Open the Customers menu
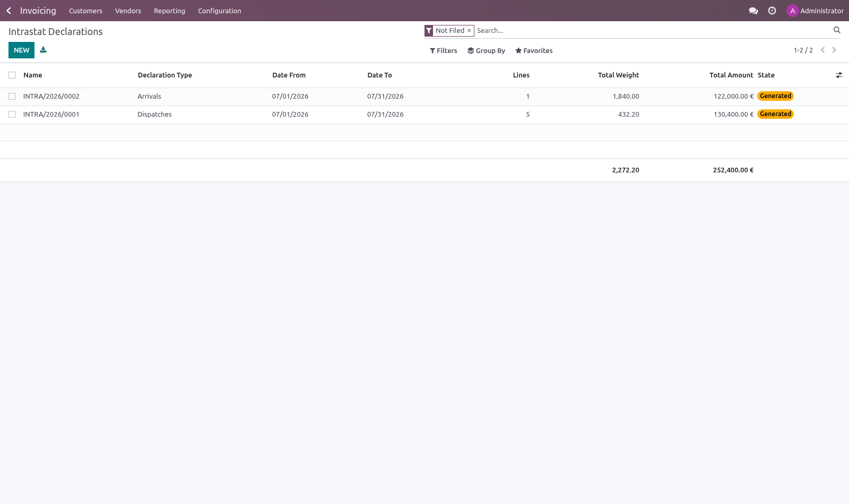Screen dimensions: 849x504 [85, 11]
